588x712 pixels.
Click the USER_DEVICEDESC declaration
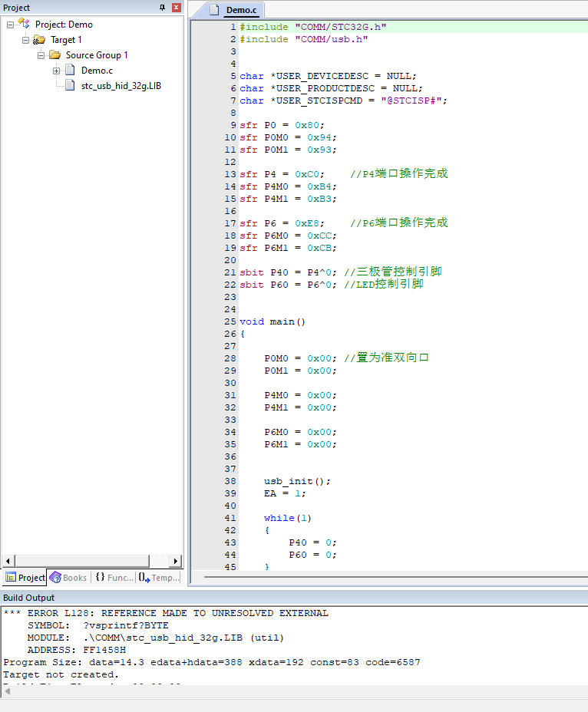[x=328, y=76]
